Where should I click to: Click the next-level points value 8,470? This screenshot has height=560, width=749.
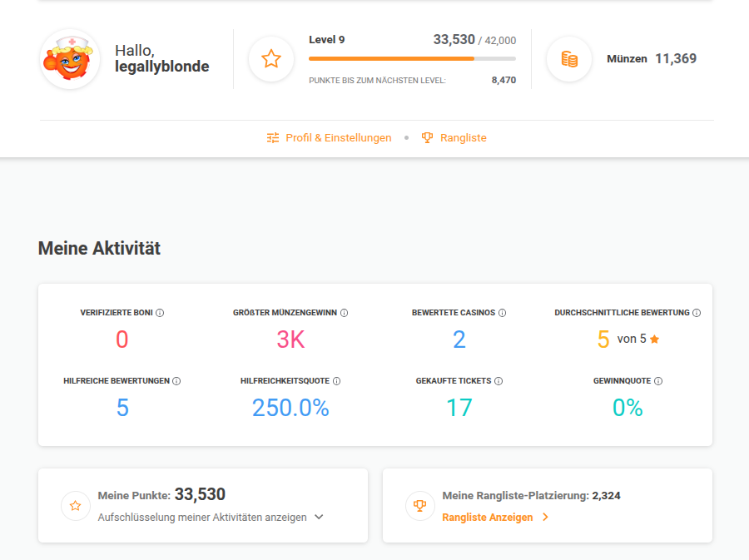click(503, 80)
